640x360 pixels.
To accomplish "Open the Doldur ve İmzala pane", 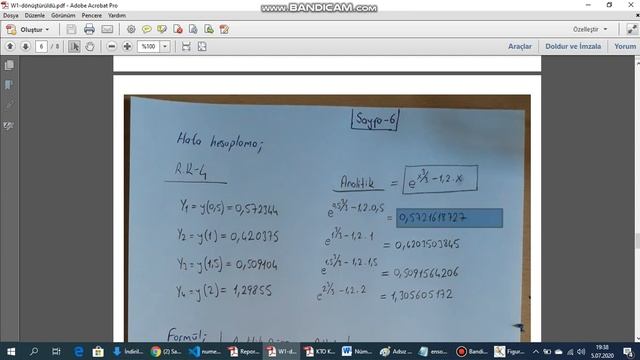I will point(573,47).
